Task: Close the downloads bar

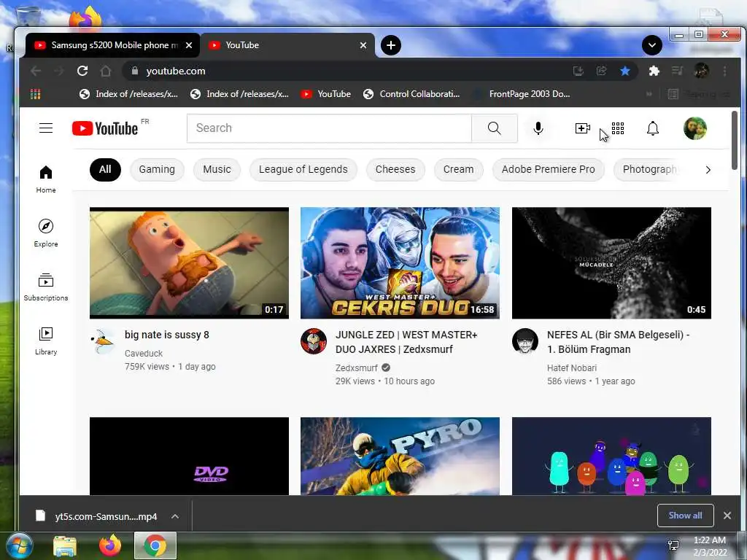Action: tap(727, 516)
